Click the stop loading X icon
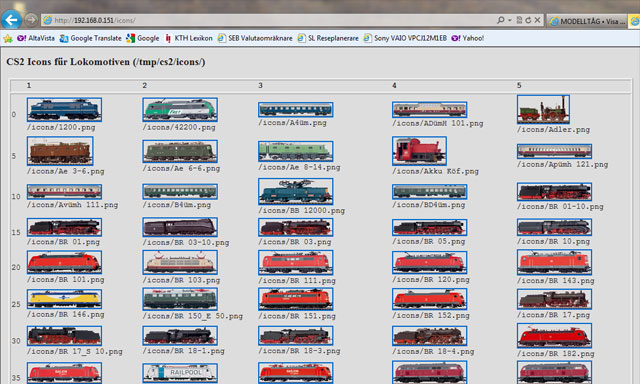Viewport: 640px width, 384px height. coord(538,20)
